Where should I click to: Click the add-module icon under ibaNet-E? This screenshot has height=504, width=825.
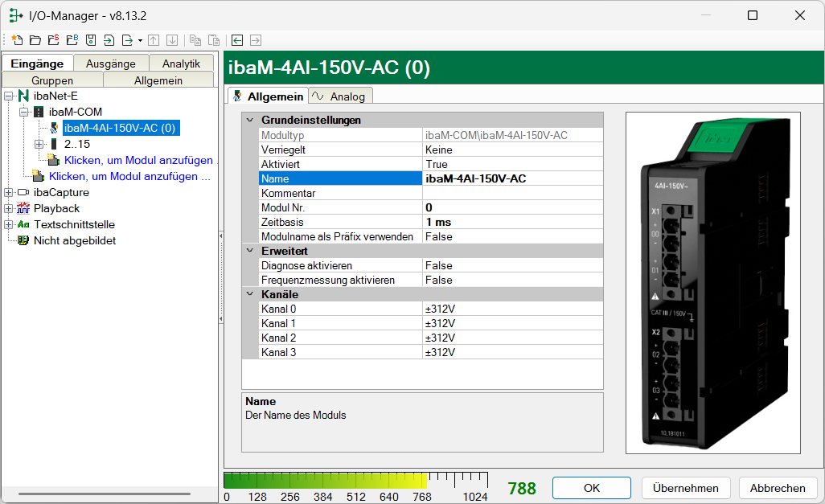(38, 176)
